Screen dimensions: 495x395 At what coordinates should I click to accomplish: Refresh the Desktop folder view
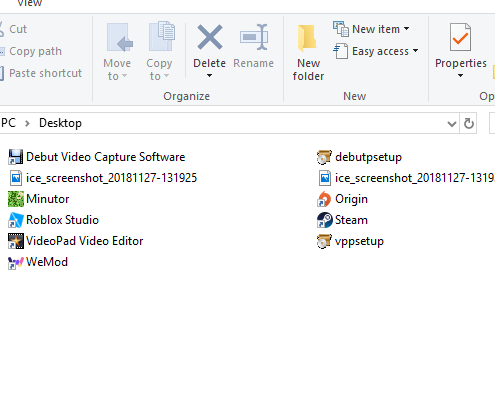pyautogui.click(x=469, y=123)
